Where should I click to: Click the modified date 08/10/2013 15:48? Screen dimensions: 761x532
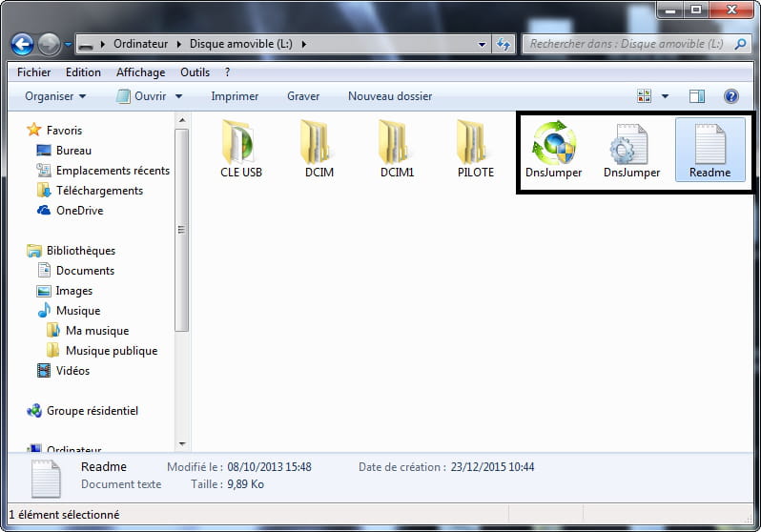[269, 467]
